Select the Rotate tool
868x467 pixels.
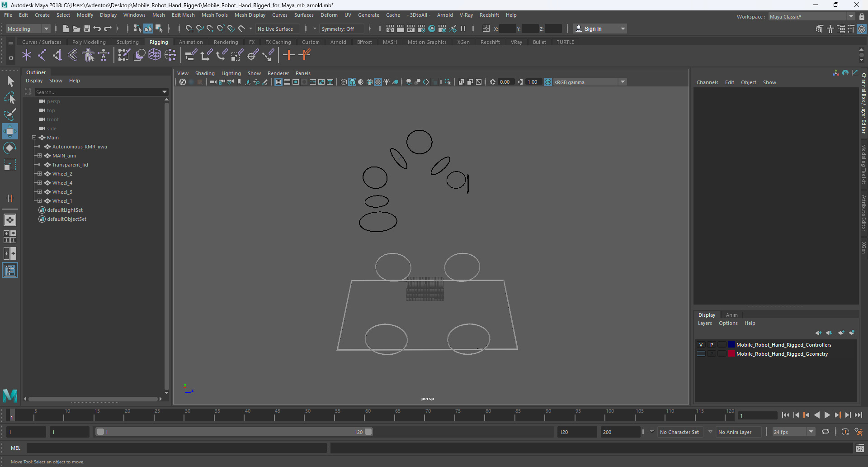click(10, 148)
